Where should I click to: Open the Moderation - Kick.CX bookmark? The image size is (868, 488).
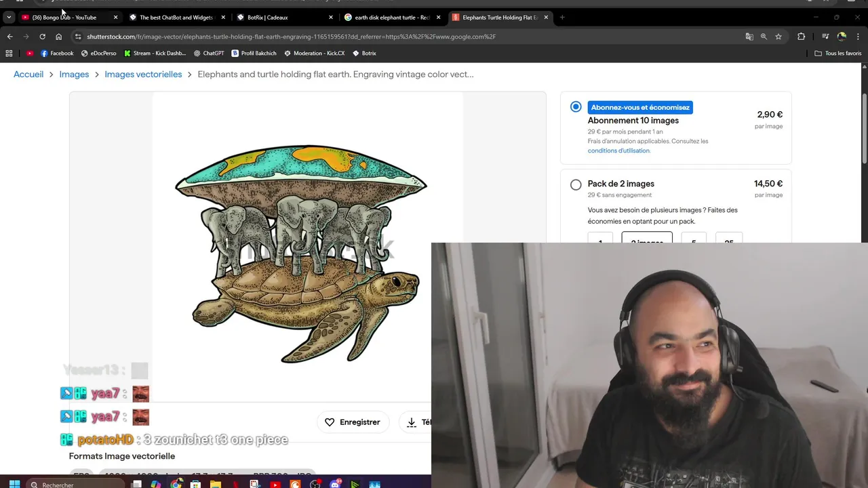point(314,53)
